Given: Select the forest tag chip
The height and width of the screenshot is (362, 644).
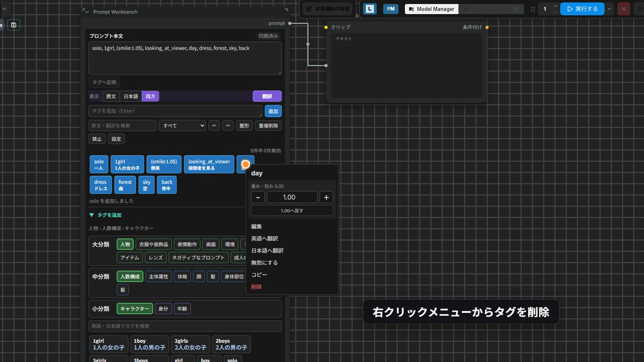Looking at the screenshot, I should point(125,185).
